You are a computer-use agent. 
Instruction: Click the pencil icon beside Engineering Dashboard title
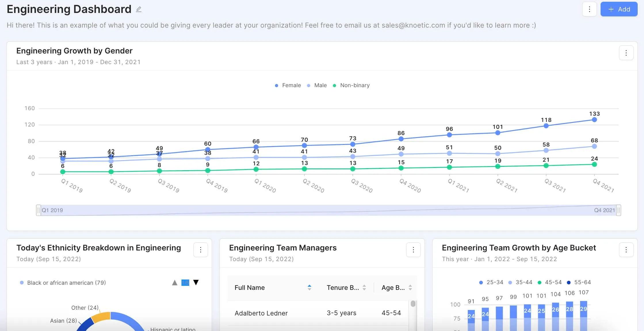pyautogui.click(x=139, y=9)
